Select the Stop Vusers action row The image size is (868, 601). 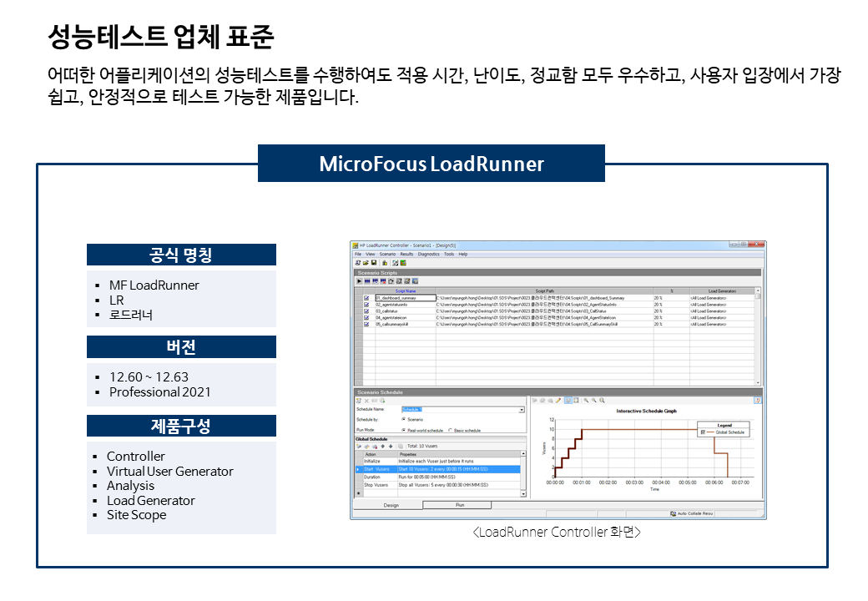440,485
